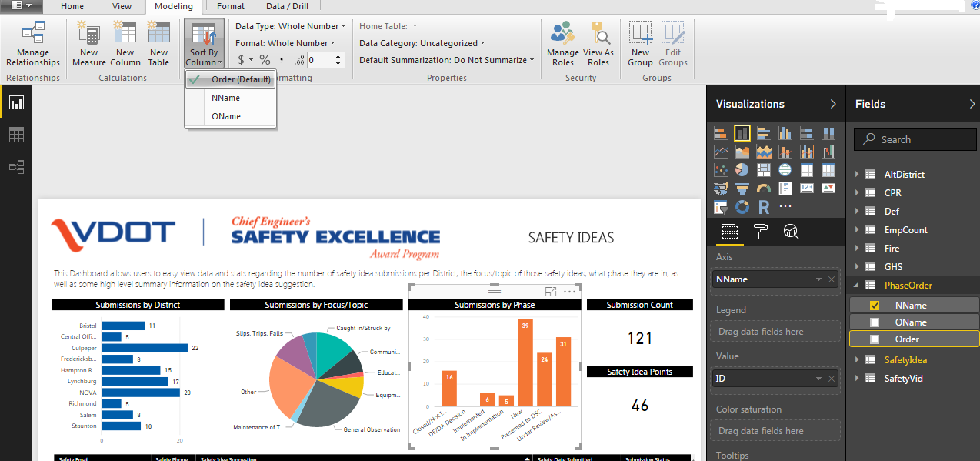Open the Format paint roller pane
Viewport: 980px width, 461px height.
[x=760, y=232]
